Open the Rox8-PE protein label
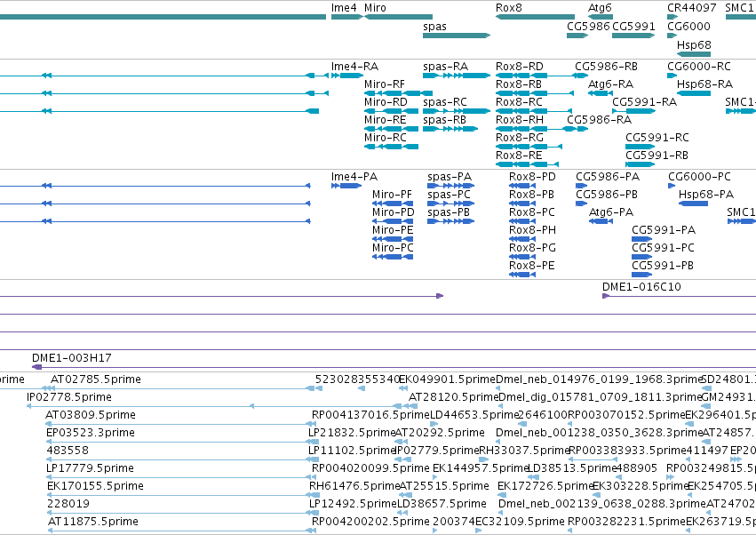Screen dimensions: 756x535 (x=532, y=267)
